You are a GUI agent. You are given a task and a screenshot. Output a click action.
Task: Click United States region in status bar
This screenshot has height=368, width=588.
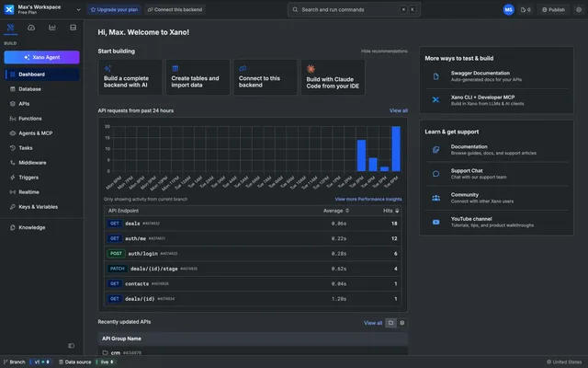[x=564, y=362]
